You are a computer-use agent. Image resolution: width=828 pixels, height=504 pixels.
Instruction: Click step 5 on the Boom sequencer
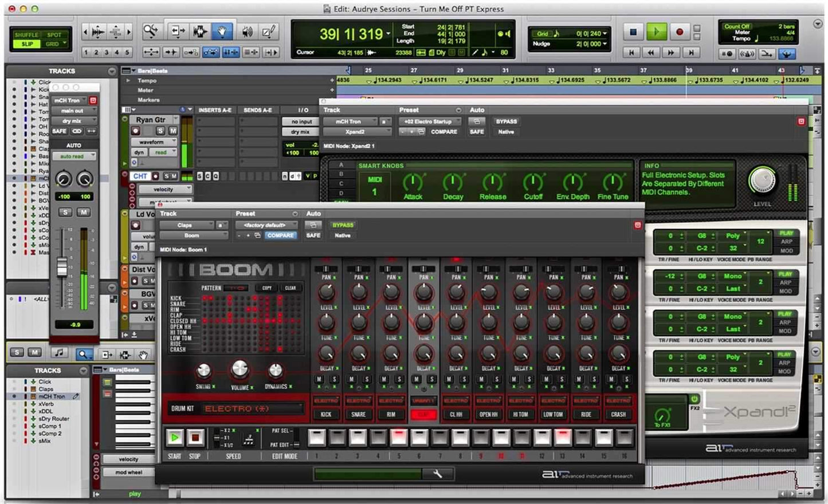coord(399,437)
